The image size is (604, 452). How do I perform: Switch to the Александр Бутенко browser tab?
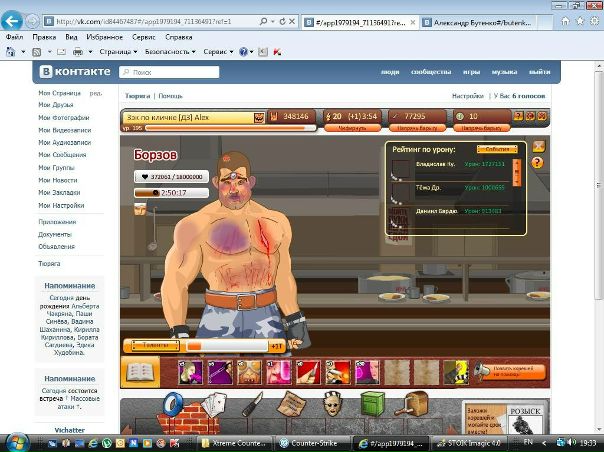point(480,20)
